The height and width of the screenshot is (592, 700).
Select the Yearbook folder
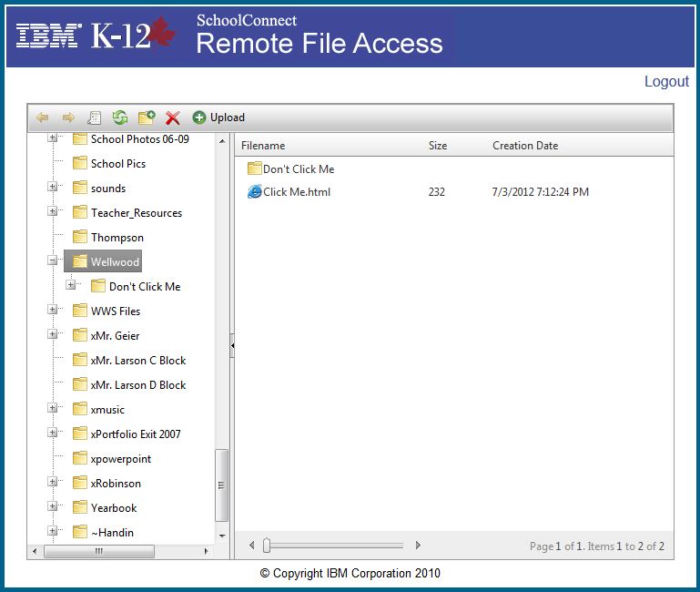pos(114,508)
